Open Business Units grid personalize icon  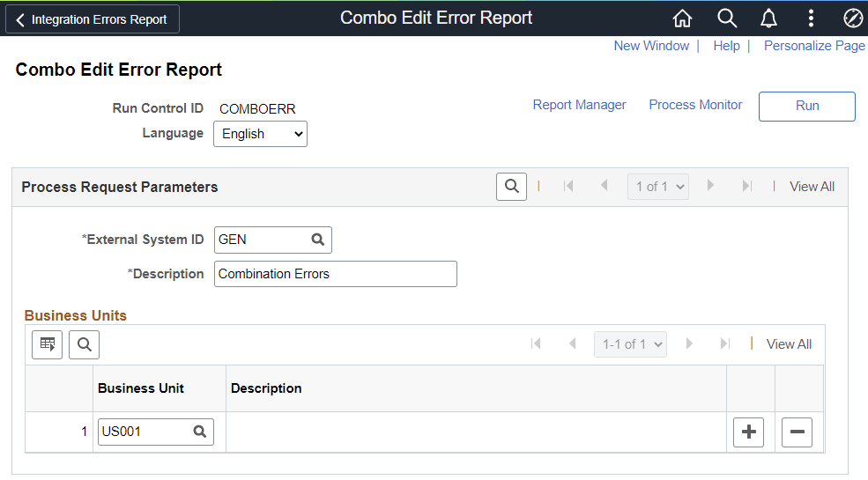click(x=47, y=344)
